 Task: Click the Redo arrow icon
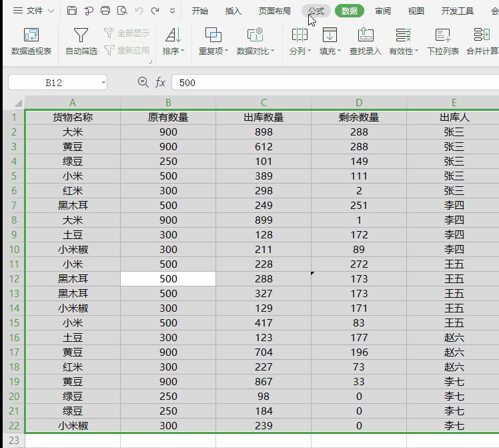click(x=155, y=11)
